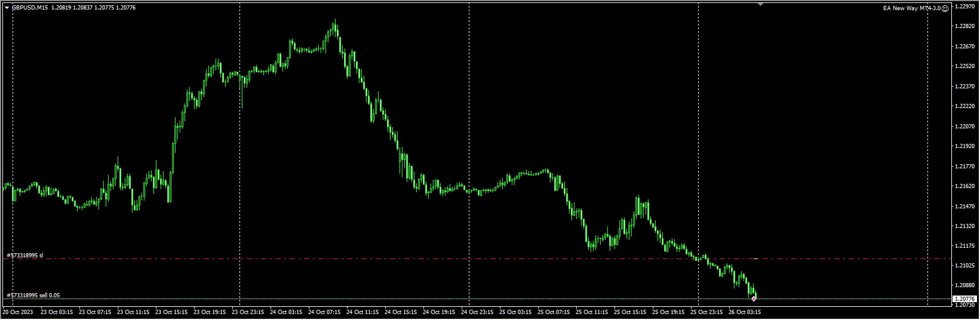
Task: Click the 24 Oct 07:15 time label
Action: coord(324,312)
